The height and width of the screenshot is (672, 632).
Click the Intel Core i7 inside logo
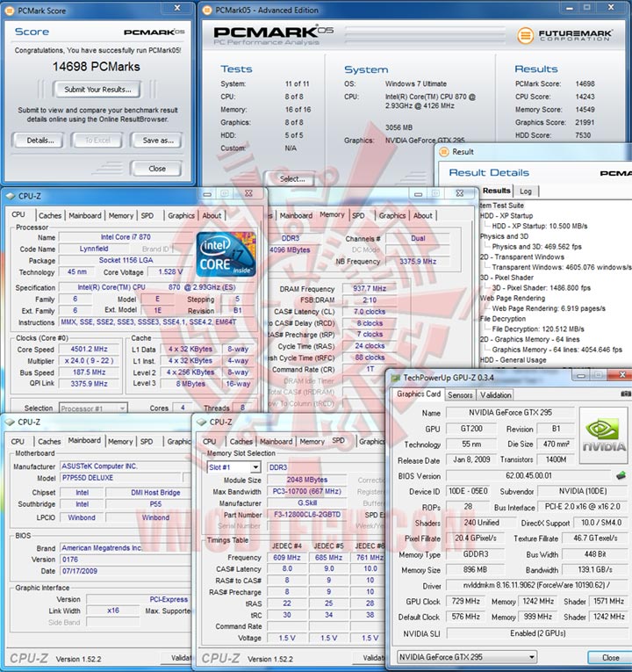(x=226, y=254)
